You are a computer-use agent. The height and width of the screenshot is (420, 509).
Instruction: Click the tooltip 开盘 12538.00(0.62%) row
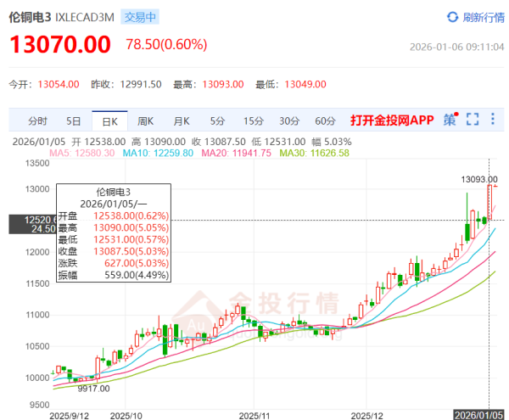(x=114, y=216)
